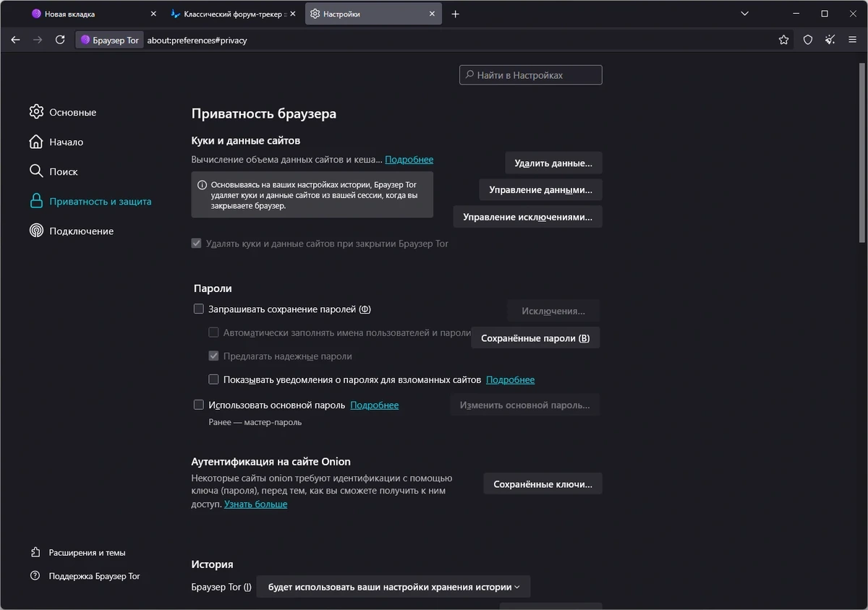The width and height of the screenshot is (868, 610).
Task: Reload the page with refresh icon
Action: tap(60, 40)
